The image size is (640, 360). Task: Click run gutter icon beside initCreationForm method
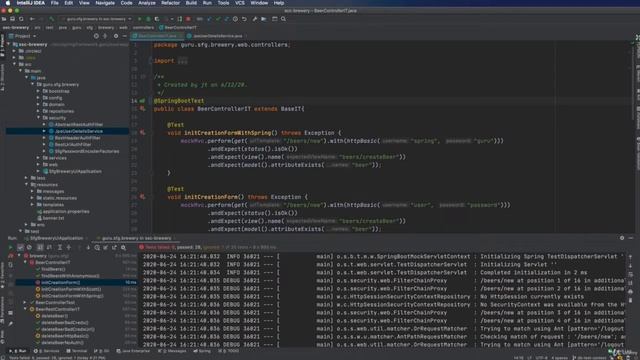point(142,197)
